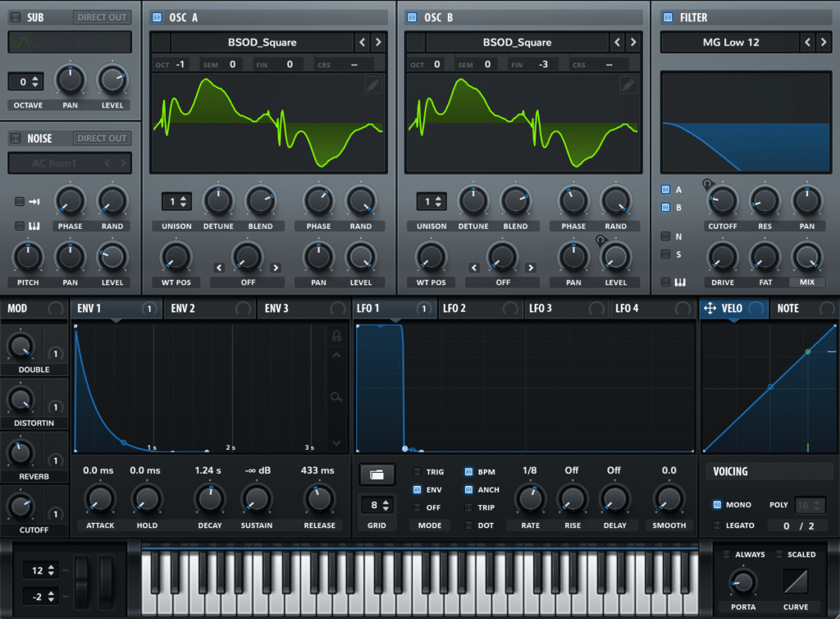Disable the OSC A power toggle
Screen dimensions: 840x619
157,17
